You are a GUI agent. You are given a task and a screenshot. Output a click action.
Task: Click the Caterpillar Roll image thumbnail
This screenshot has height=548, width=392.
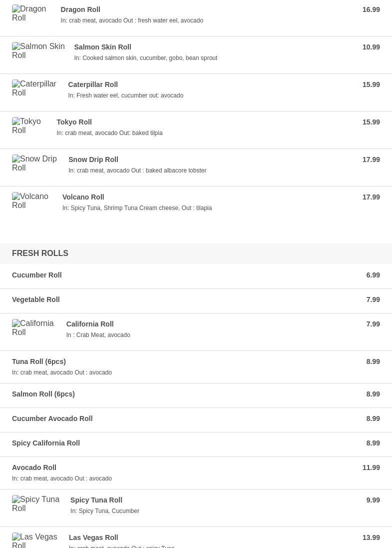point(36,88)
